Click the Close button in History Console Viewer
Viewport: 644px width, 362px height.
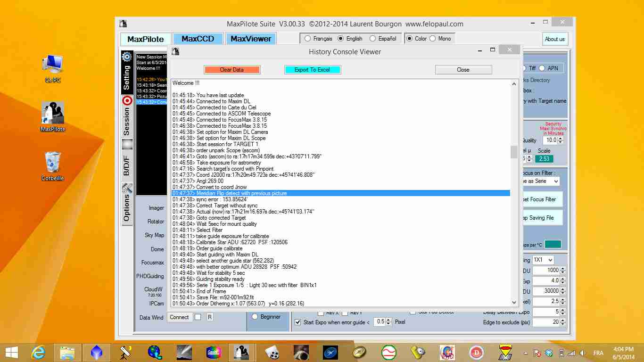[463, 70]
